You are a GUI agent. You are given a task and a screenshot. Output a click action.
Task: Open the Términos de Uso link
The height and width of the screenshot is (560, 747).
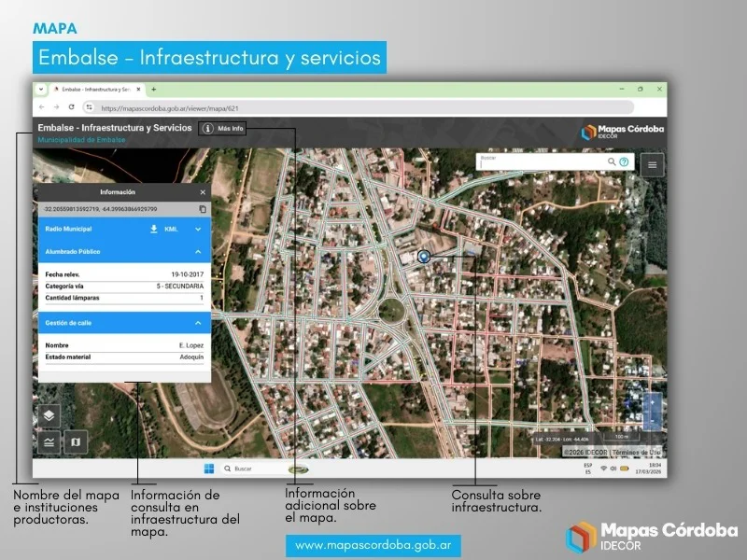pyautogui.click(x=638, y=452)
